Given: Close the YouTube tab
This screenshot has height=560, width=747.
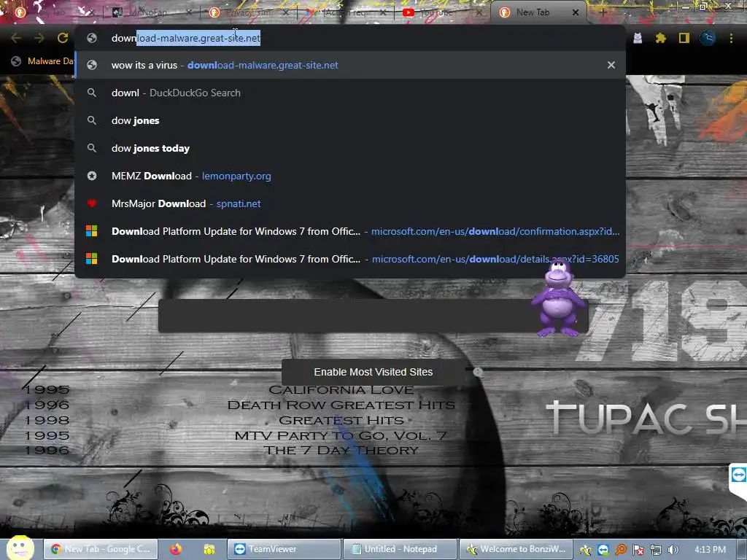Looking at the screenshot, I should (480, 12).
